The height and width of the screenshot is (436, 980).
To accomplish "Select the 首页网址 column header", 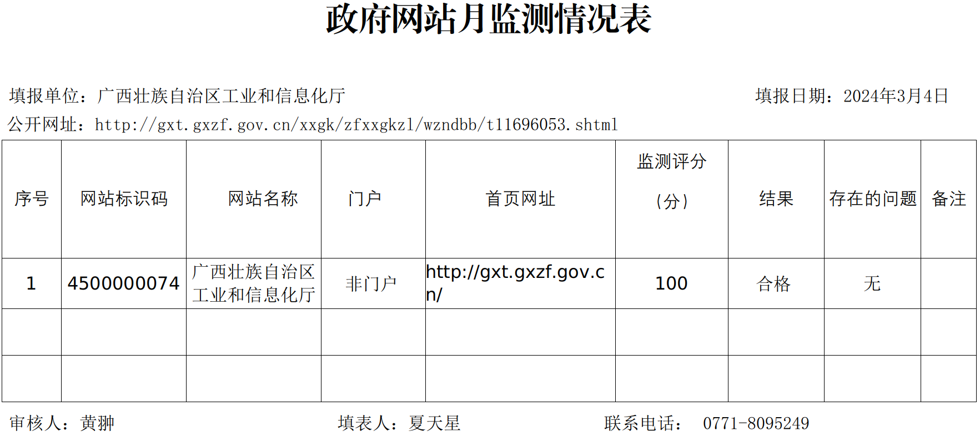I will (x=520, y=199).
